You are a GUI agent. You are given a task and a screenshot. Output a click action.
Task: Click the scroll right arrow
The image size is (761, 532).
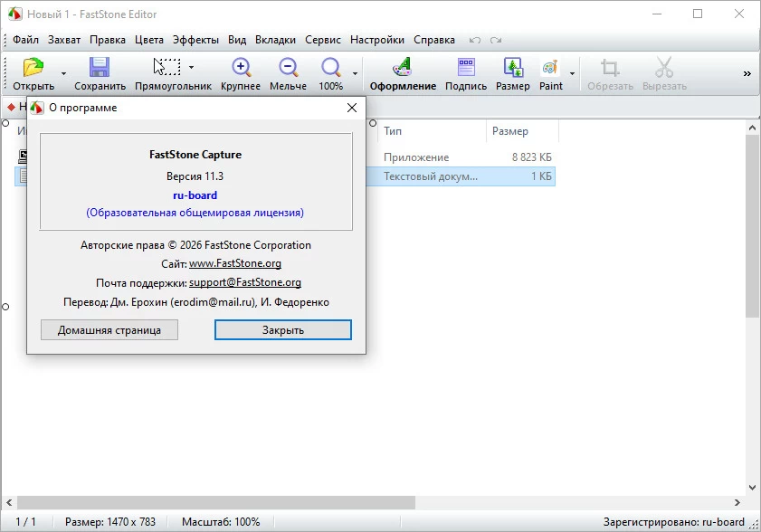(x=737, y=502)
